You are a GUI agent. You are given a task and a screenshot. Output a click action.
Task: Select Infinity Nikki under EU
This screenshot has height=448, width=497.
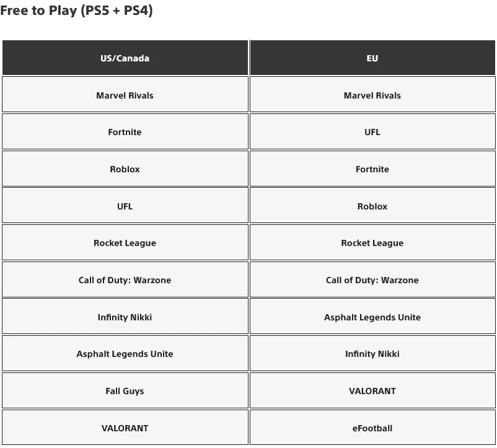click(x=372, y=353)
